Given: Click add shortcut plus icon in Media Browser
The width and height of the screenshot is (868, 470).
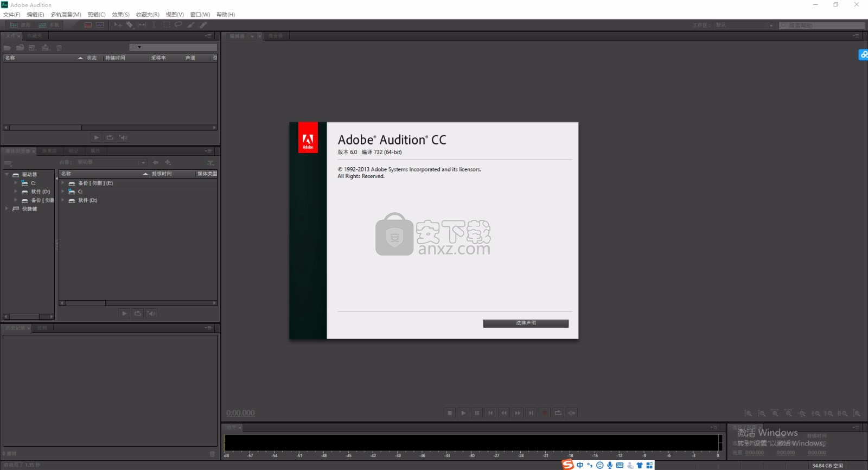Looking at the screenshot, I should click(168, 162).
